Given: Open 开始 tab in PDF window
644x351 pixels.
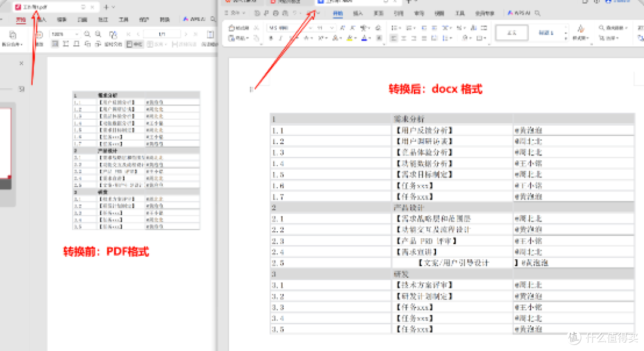Looking at the screenshot, I should [21, 20].
